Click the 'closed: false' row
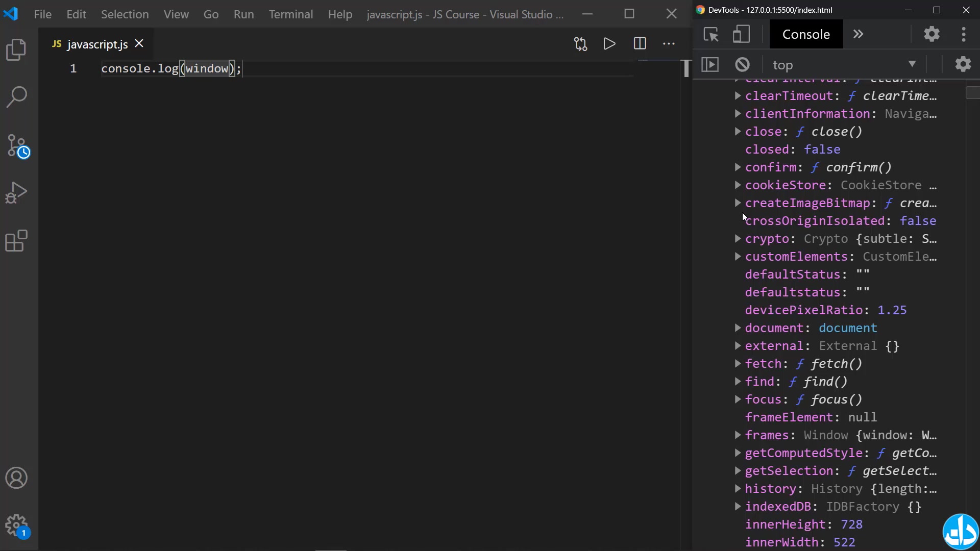The image size is (980, 551). tap(793, 149)
